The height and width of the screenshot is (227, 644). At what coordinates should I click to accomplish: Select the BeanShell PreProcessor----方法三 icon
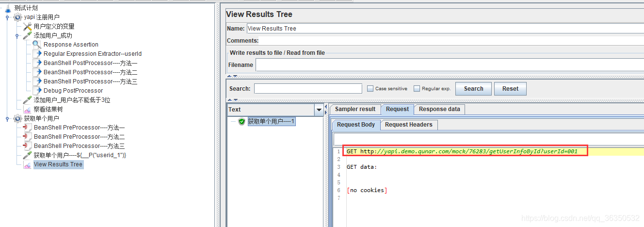28,146
